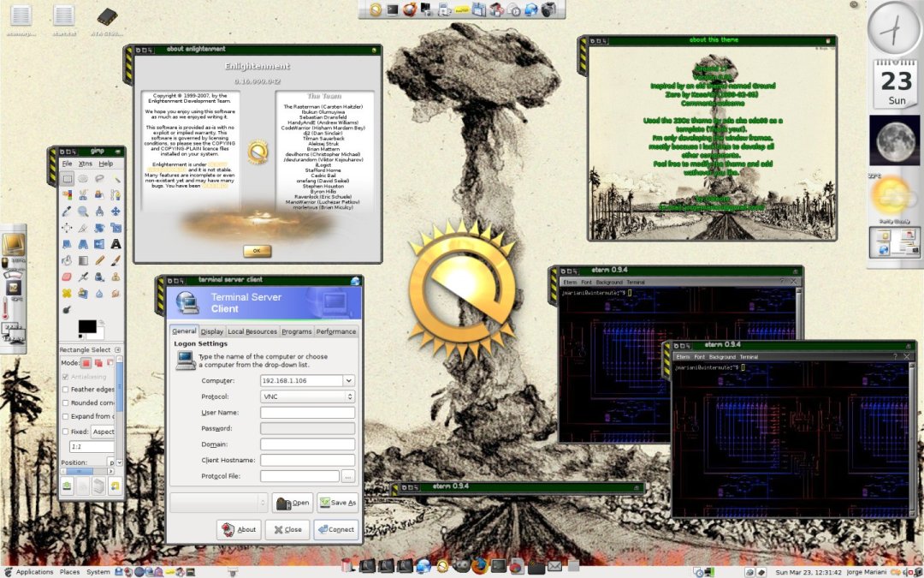Screen dimensions: 924x578
Task: Select the Flip tool in GIMP
Action: pos(99,243)
